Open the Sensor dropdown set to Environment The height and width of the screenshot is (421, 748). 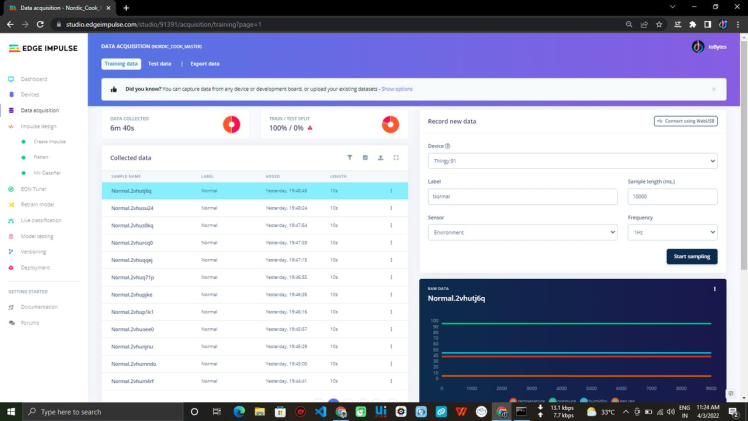coord(522,232)
